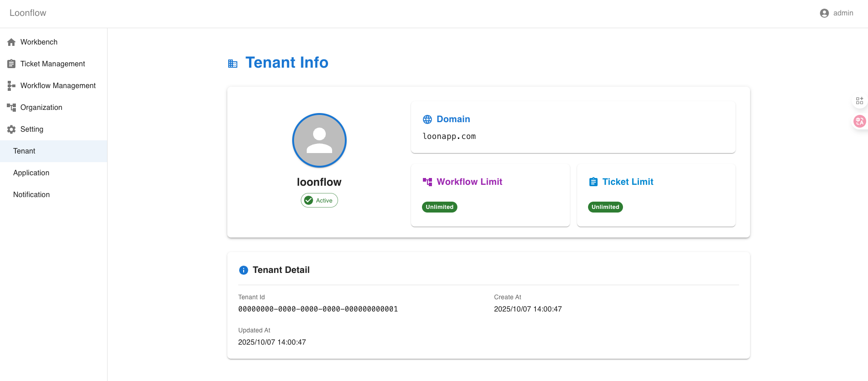The image size is (868, 381).
Task: Collapse the Setting menu section
Action: pyautogui.click(x=54, y=129)
